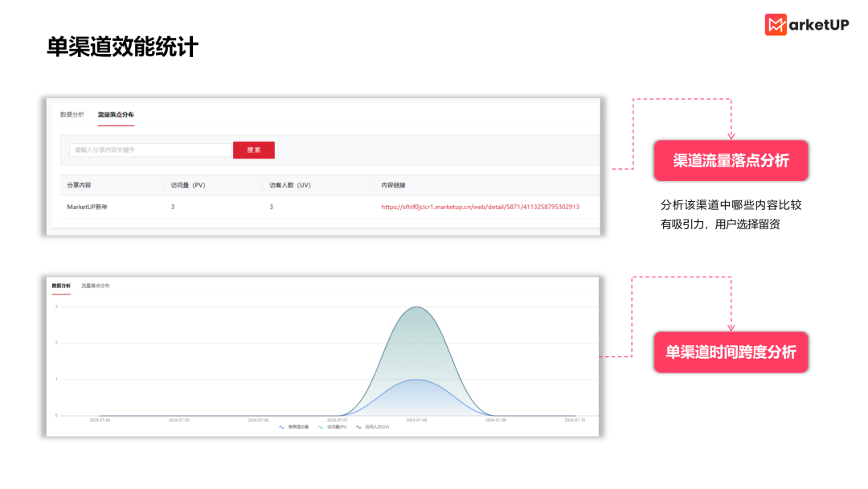Click the 2024-07-05 x-axis date label
868x489 pixels.
[178, 421]
